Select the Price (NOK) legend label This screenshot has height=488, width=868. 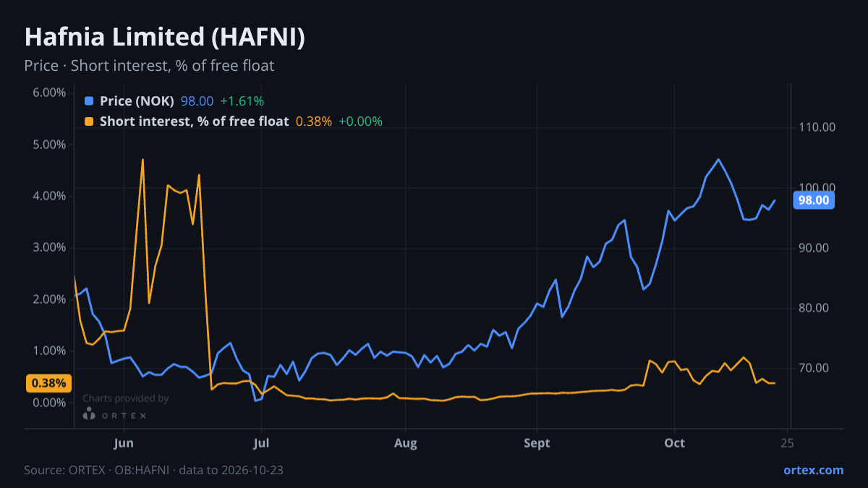click(137, 101)
